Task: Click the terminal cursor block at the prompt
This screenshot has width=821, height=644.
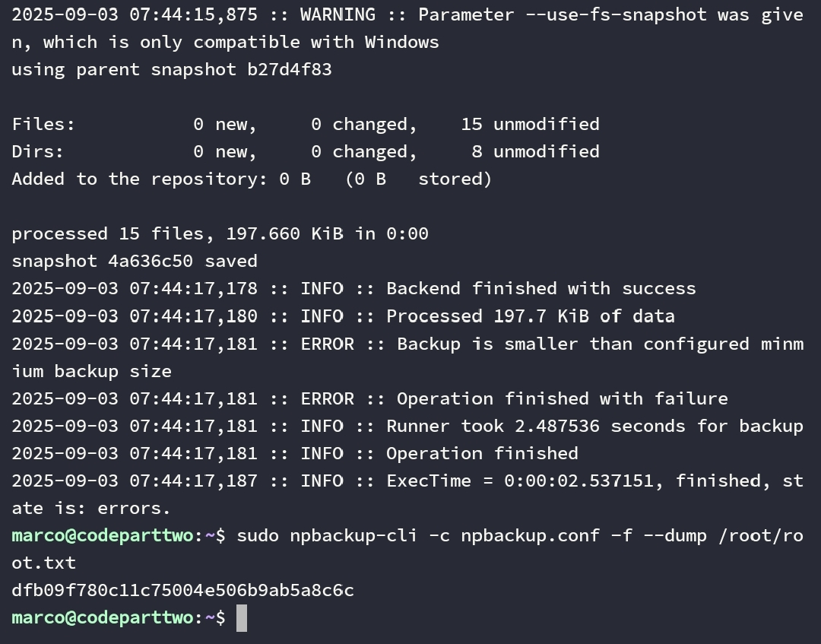Action: (242, 617)
